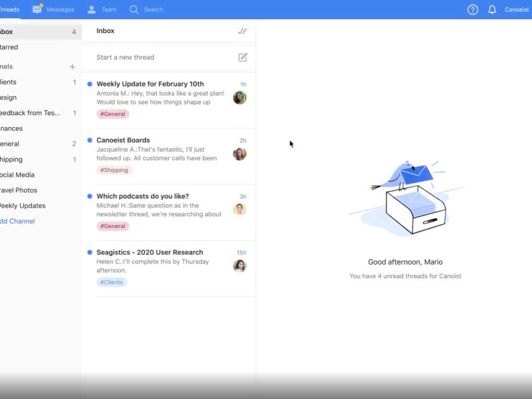Click the Inbox unread count 4
This screenshot has width=532, height=399.
pos(74,32)
